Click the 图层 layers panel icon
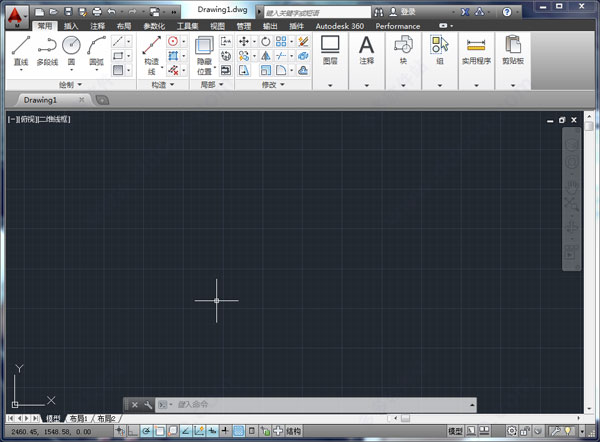Image resolution: width=600 pixels, height=442 pixels. 330,44
